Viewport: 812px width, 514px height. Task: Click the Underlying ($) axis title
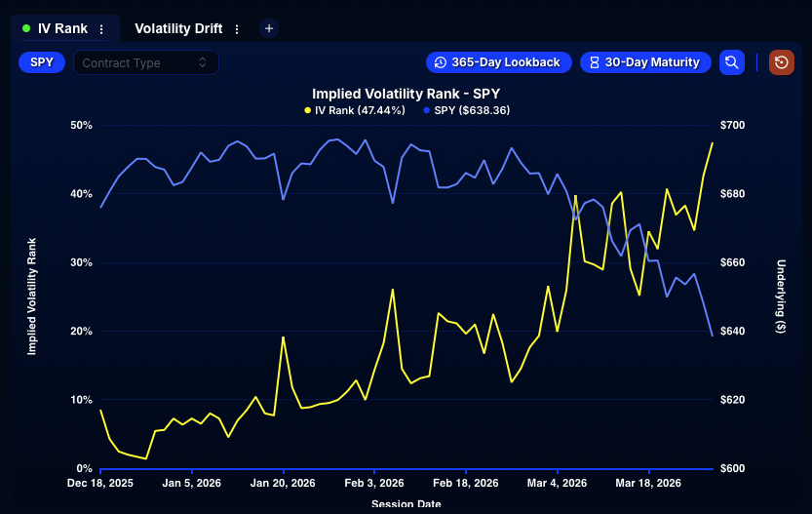point(781,297)
